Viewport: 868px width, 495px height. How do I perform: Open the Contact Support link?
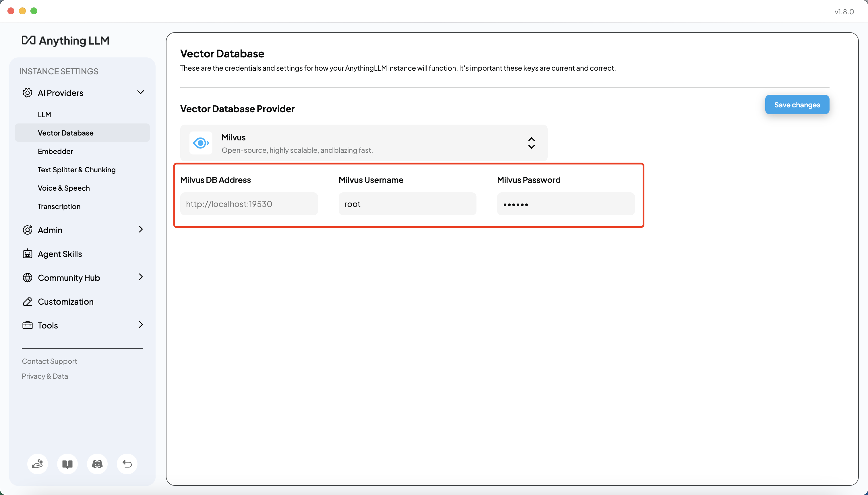tap(49, 361)
